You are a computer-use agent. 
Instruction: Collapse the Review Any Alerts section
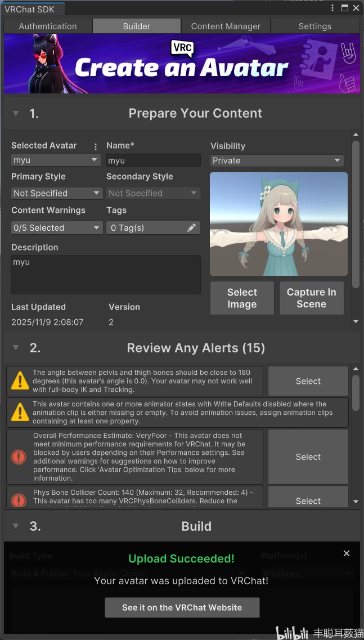coord(16,348)
